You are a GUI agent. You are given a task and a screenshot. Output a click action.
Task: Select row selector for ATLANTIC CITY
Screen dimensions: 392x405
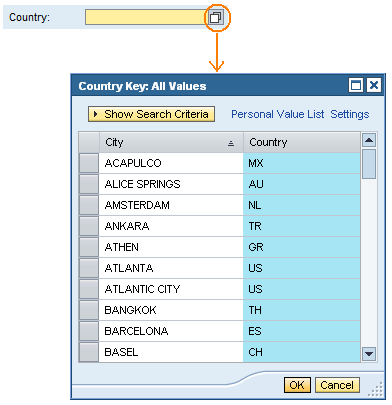[x=89, y=289]
